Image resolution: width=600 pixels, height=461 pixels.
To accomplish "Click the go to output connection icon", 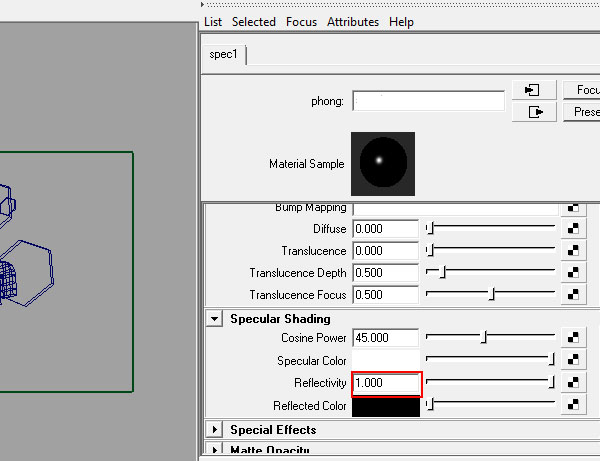I will pos(534,112).
